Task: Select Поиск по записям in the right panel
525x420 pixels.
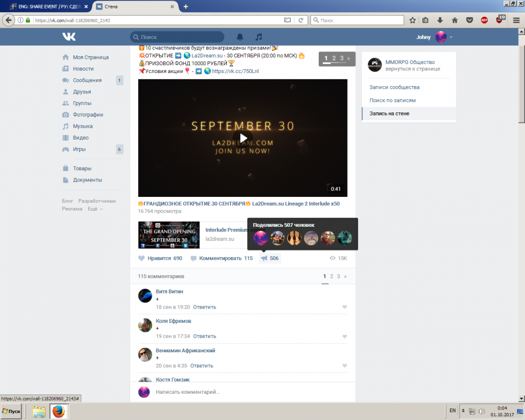Action: pos(391,100)
